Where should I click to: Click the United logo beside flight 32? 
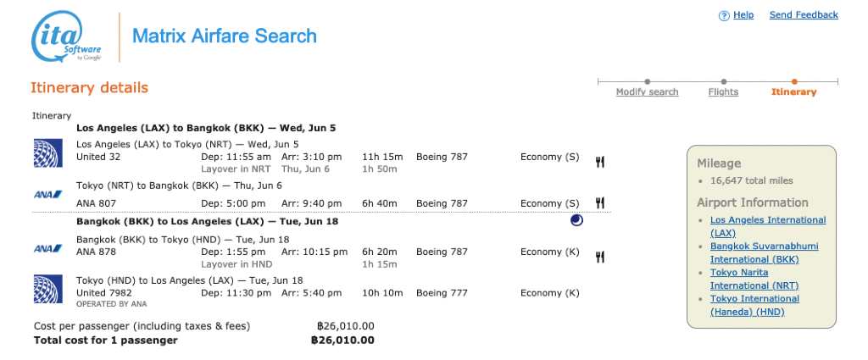(47, 153)
